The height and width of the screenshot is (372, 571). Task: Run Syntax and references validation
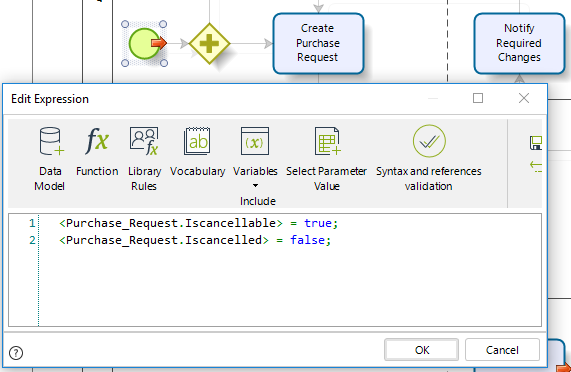point(429,159)
